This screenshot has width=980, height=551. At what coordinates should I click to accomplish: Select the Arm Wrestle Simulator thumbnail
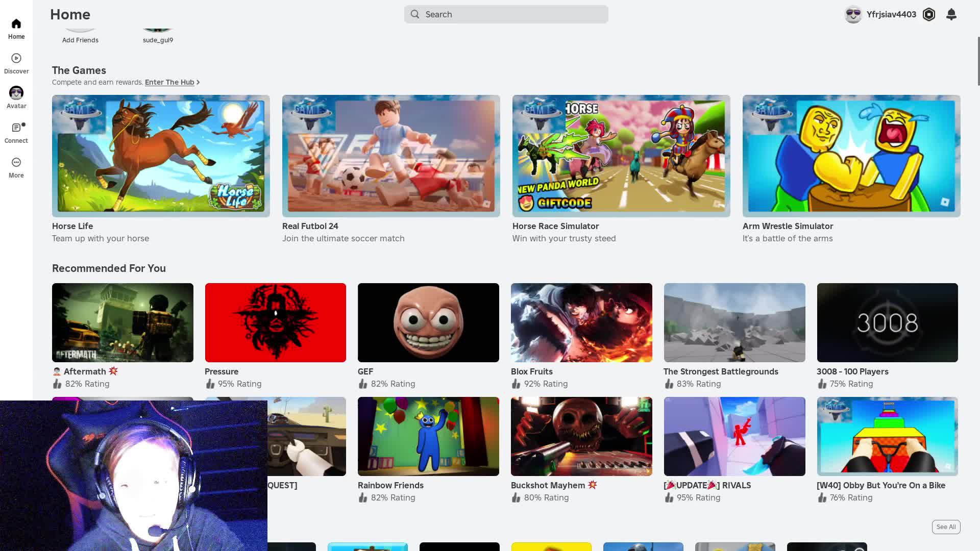pos(851,156)
